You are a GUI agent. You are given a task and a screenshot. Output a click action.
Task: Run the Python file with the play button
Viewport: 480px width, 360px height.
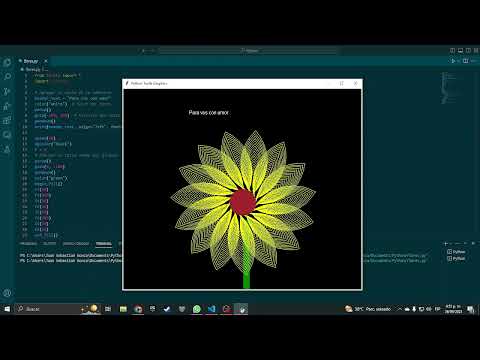(453, 61)
